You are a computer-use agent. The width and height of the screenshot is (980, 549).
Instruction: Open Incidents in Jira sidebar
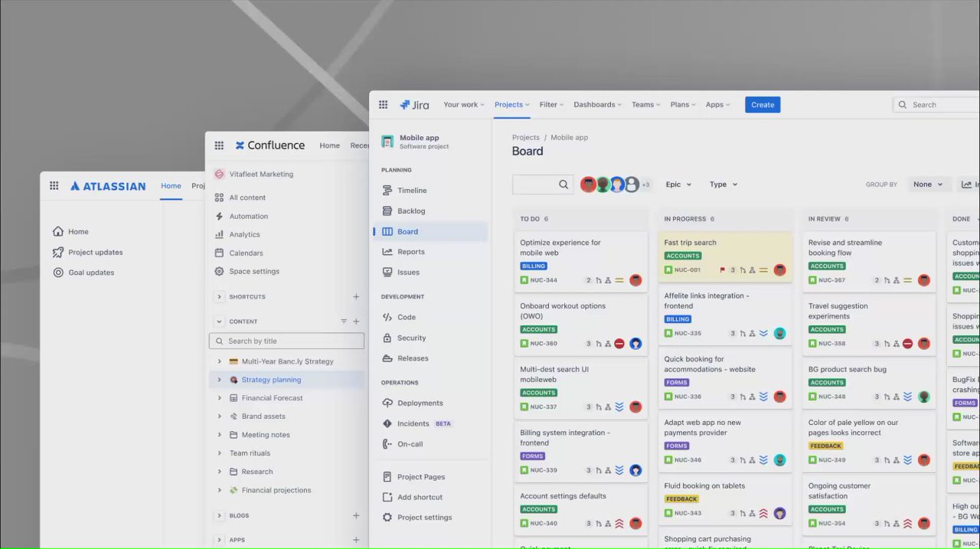coord(413,423)
